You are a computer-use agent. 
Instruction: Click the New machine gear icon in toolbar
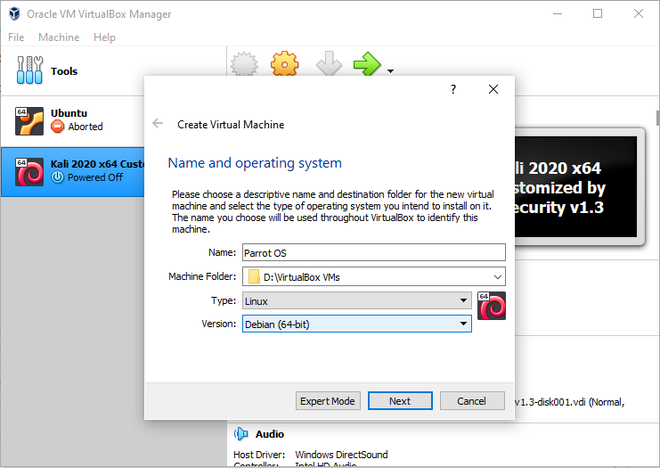244,64
